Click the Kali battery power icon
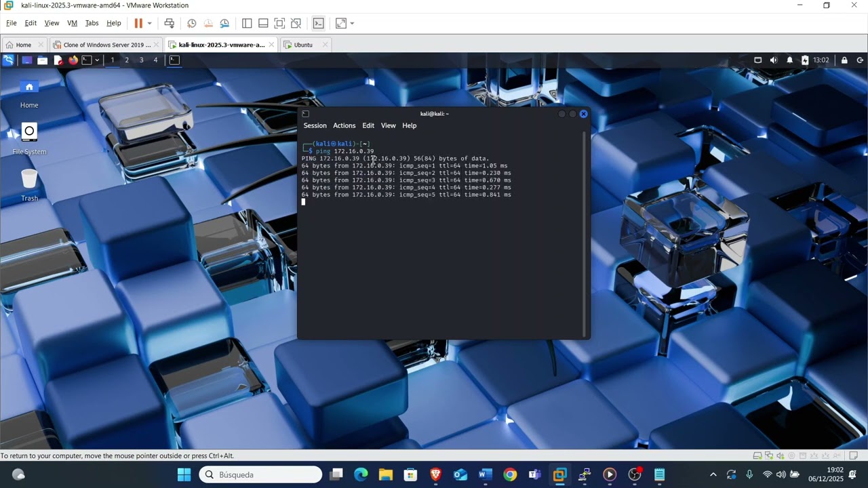868x488 pixels. click(x=805, y=60)
